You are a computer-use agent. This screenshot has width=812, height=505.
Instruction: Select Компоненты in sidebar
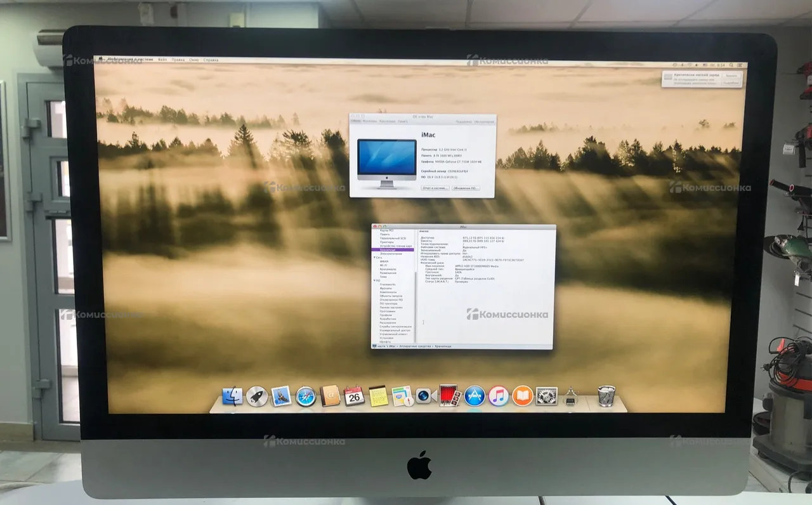click(x=388, y=292)
